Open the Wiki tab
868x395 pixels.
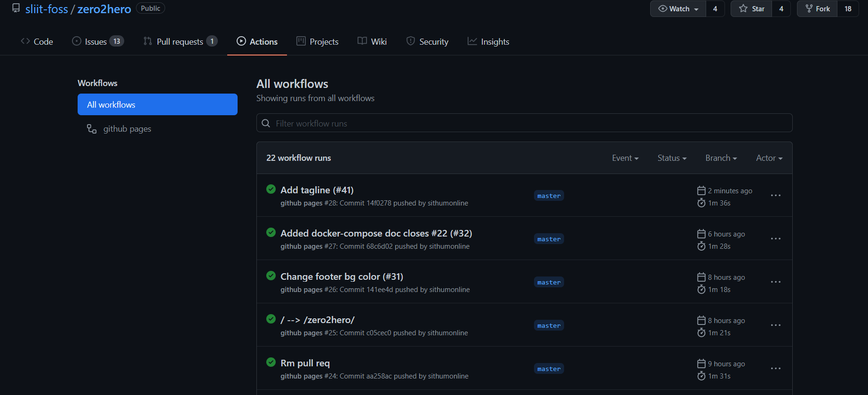372,41
